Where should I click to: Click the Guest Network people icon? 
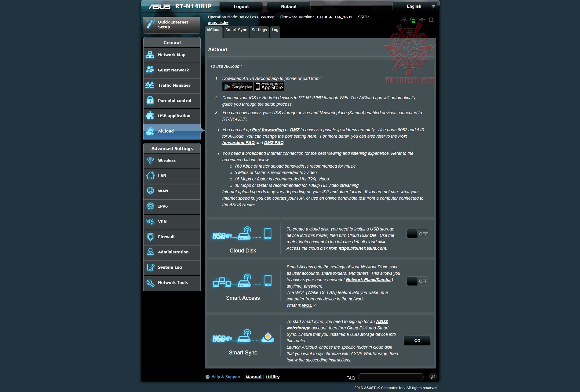coord(150,70)
